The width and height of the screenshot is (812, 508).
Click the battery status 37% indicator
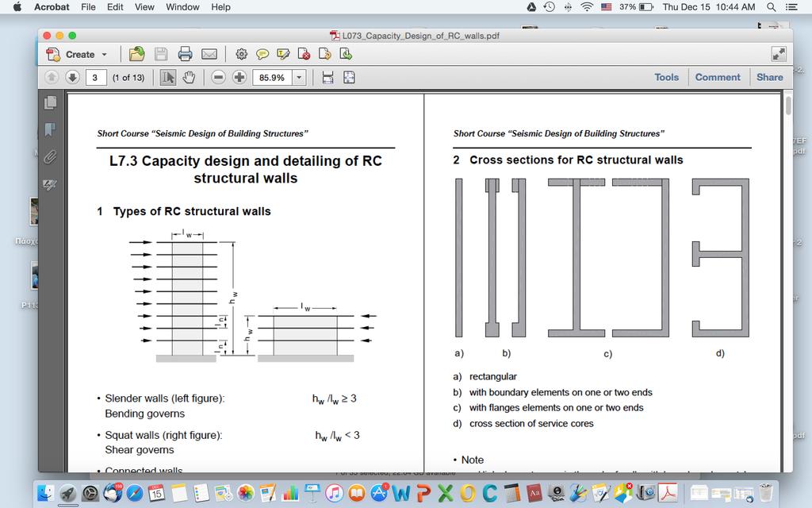pyautogui.click(x=636, y=7)
